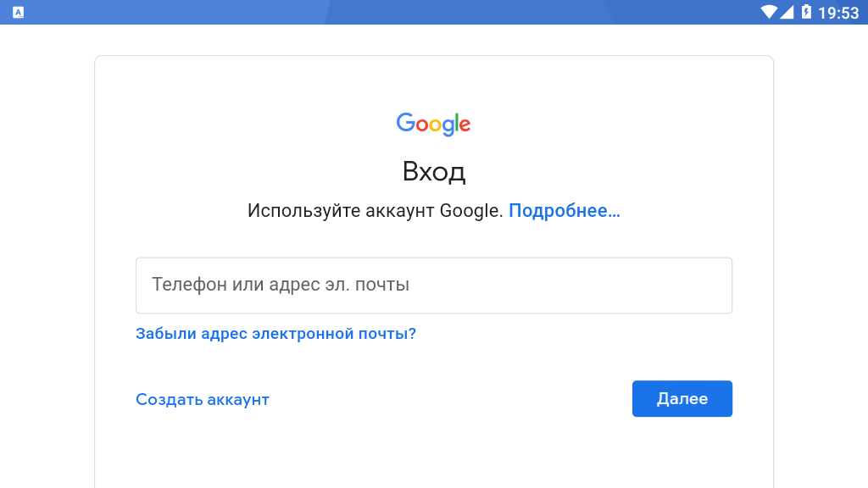
Task: Open the Создать аккаунт option
Action: click(203, 400)
